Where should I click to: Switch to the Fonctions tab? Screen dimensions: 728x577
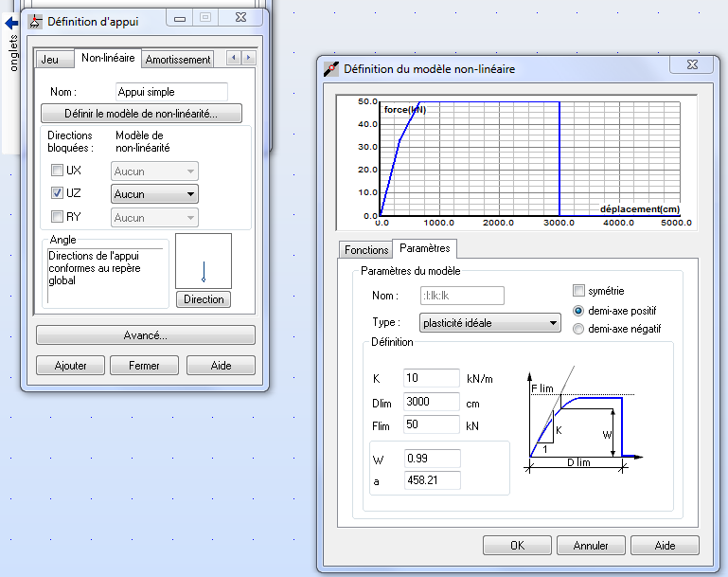[365, 250]
